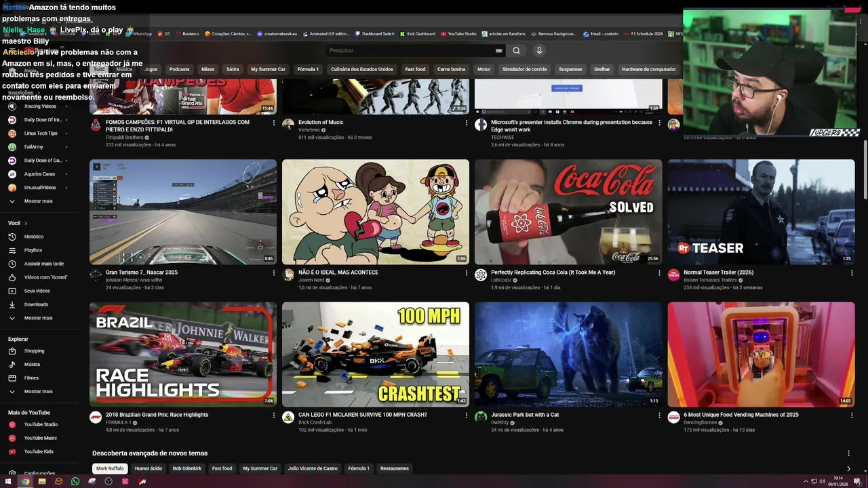Image resolution: width=868 pixels, height=488 pixels.
Task: Click the YouTube search magnifier button
Action: 516,50
